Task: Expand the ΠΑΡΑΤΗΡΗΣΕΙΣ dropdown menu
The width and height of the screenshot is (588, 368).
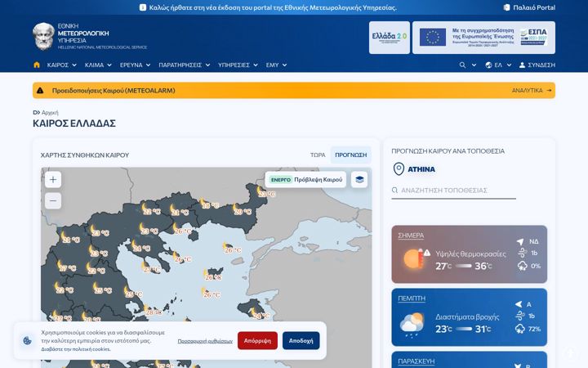Action: [184, 65]
